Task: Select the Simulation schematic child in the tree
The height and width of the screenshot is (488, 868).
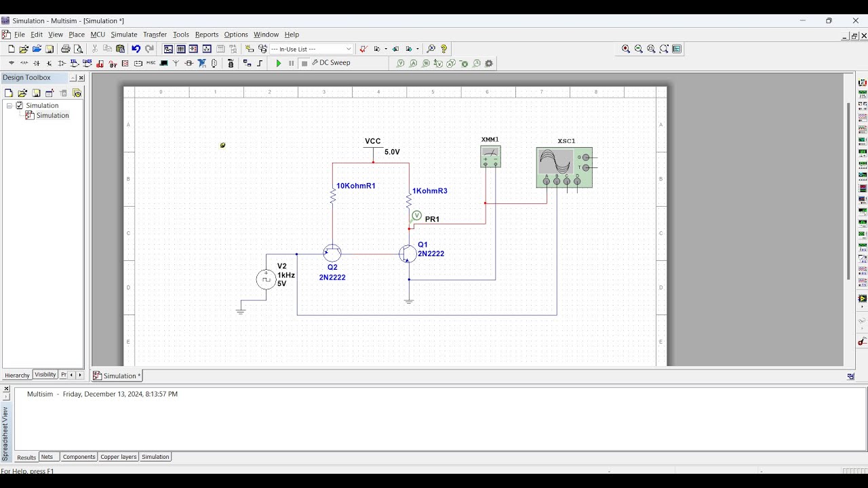Action: click(x=53, y=116)
